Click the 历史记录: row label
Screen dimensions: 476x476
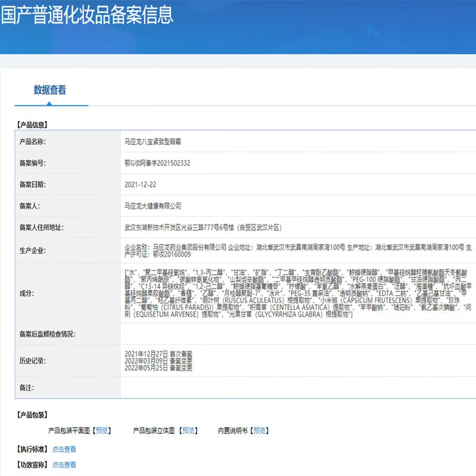33,361
